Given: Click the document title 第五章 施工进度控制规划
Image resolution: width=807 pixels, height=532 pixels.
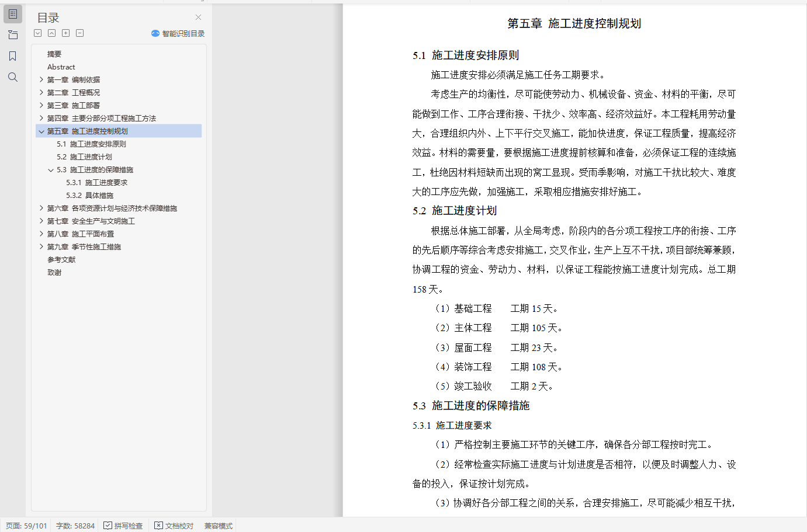Looking at the screenshot, I should [x=574, y=23].
